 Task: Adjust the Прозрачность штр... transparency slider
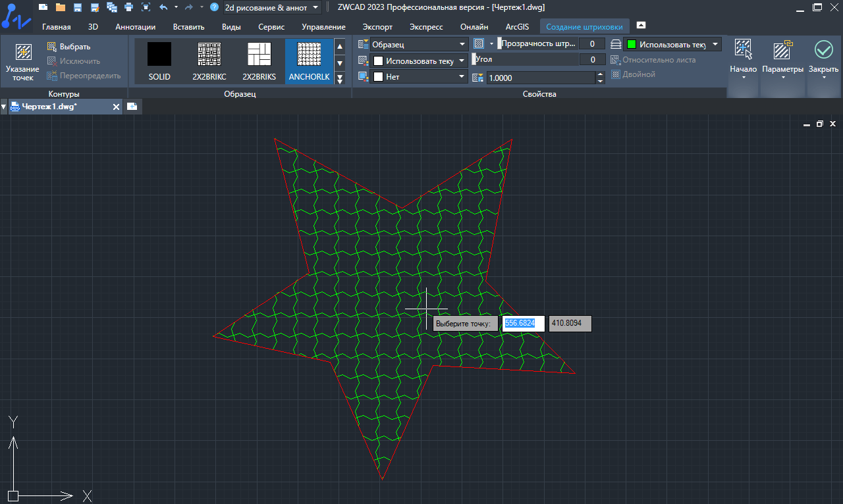537,43
